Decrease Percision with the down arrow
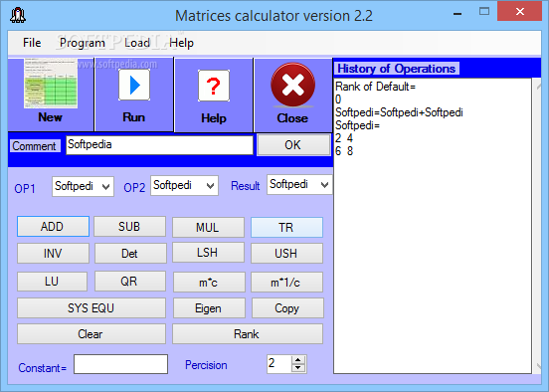The width and height of the screenshot is (549, 392). 298,368
